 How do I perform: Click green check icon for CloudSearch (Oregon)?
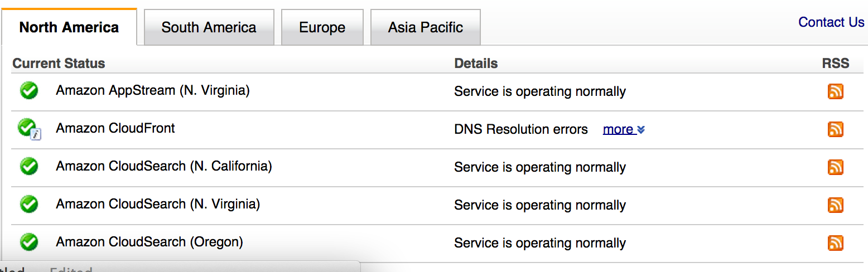click(29, 242)
